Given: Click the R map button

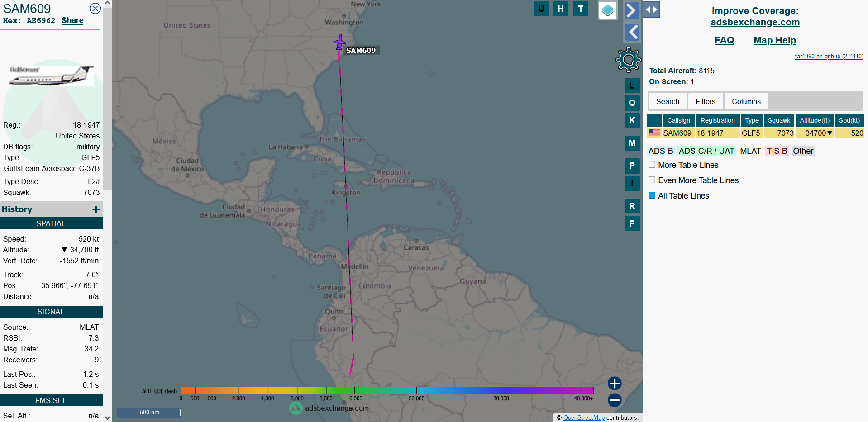Looking at the screenshot, I should point(632,206).
